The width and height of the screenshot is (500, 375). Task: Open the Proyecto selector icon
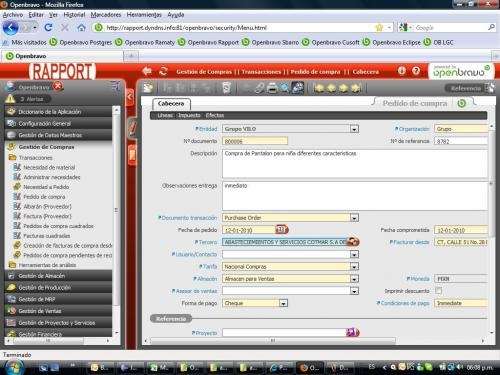tap(352, 332)
